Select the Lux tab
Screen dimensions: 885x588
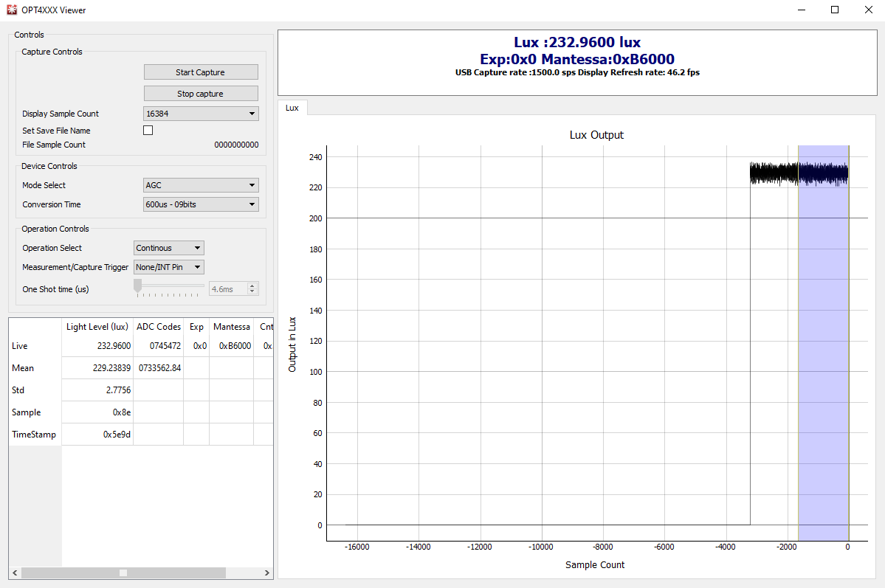tap(292, 108)
